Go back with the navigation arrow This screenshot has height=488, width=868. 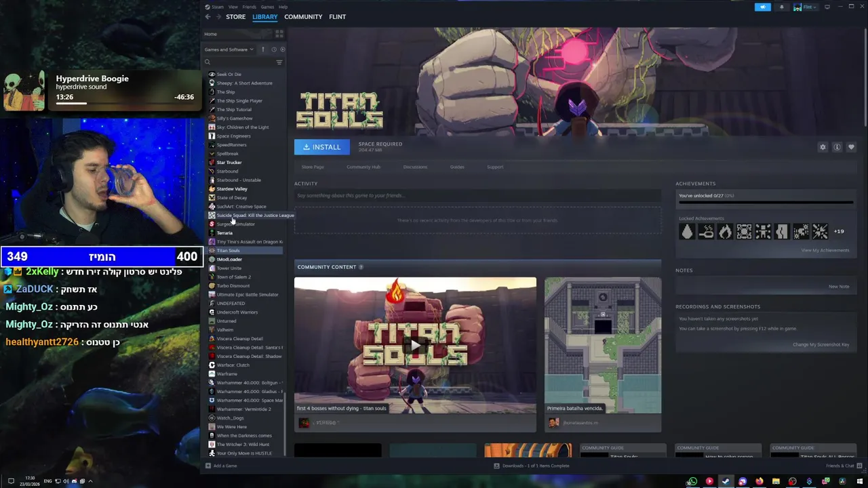pos(208,17)
